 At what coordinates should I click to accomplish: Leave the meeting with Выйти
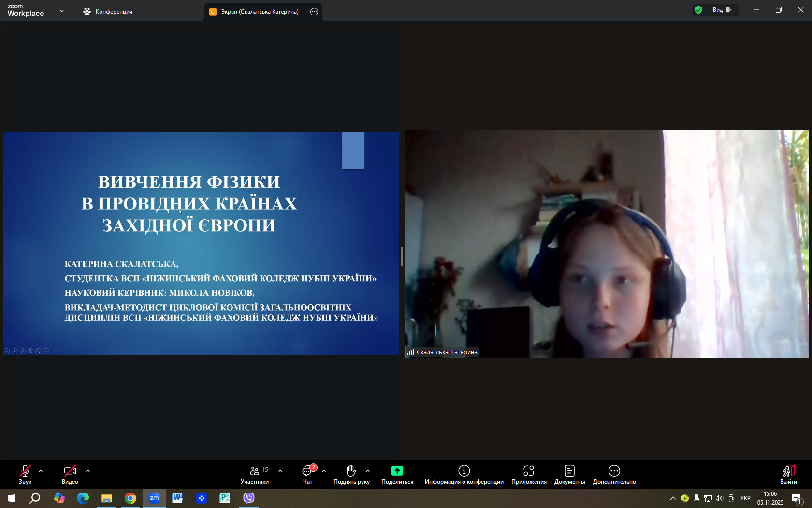(788, 474)
